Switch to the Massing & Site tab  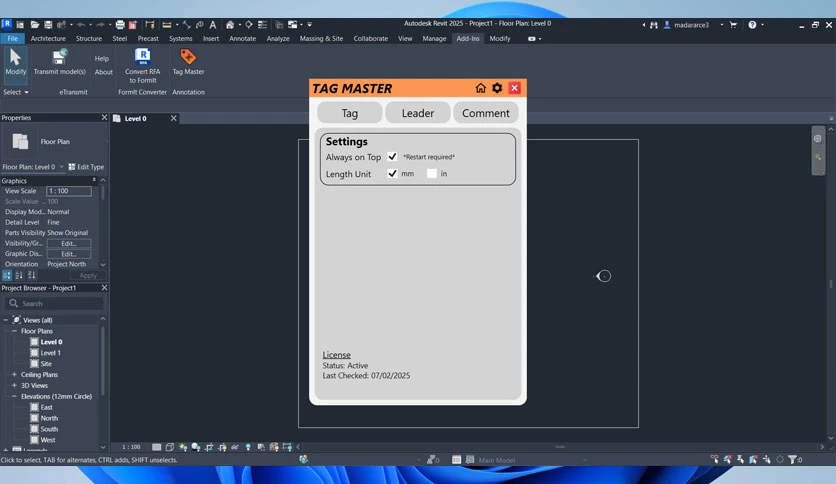[x=321, y=38]
